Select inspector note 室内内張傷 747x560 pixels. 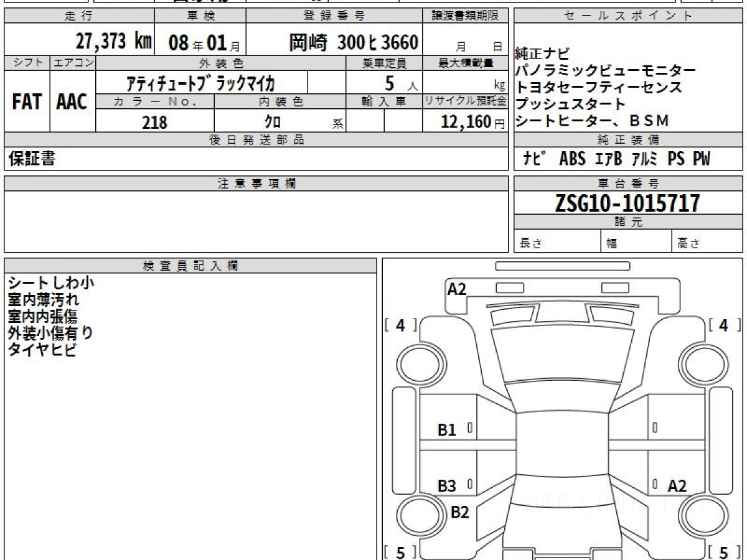coord(44,317)
